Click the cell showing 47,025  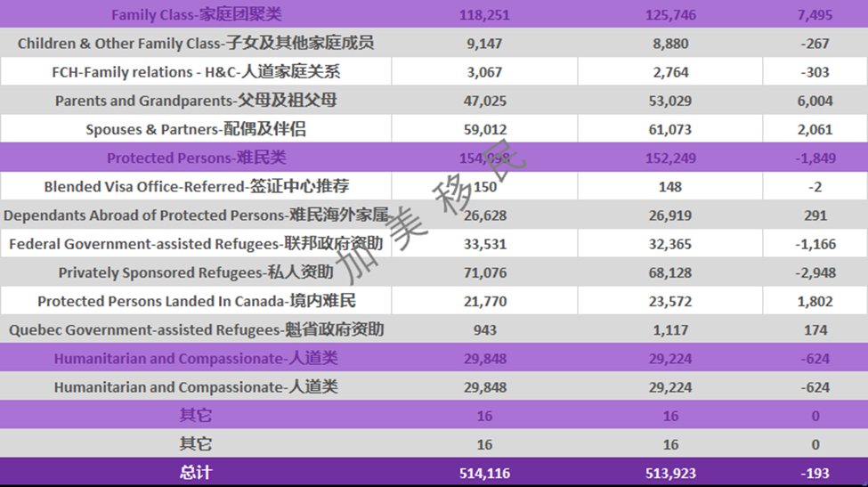pyautogui.click(x=485, y=101)
